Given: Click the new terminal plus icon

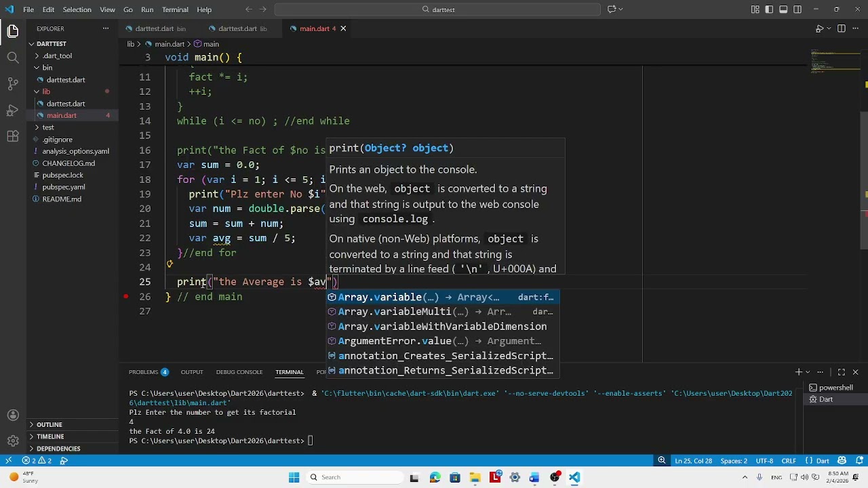Looking at the screenshot, I should (x=799, y=372).
